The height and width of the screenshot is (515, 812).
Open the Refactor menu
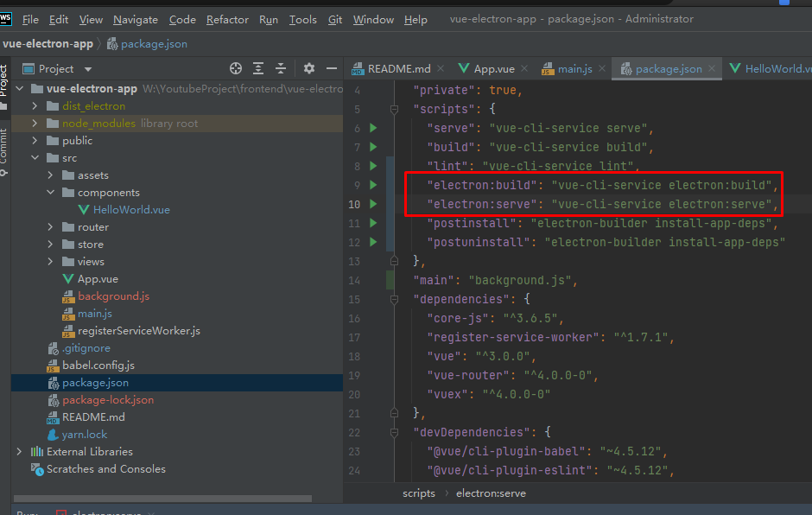pos(228,19)
